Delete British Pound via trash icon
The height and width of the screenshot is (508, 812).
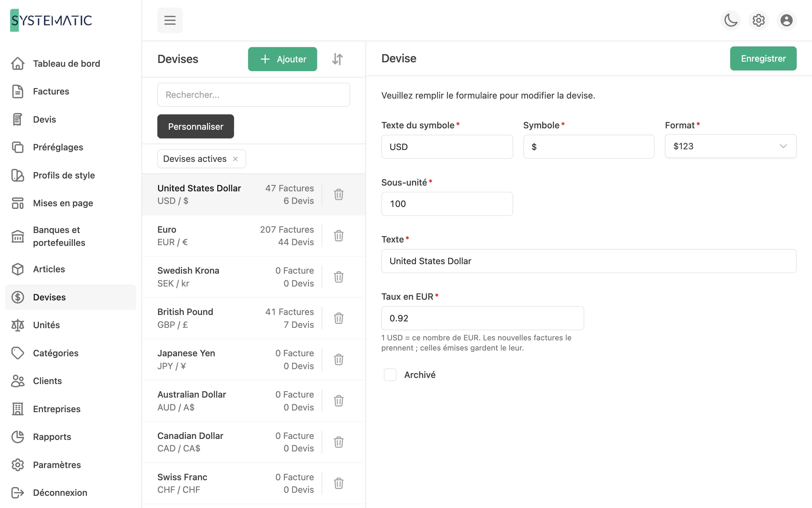[339, 318]
